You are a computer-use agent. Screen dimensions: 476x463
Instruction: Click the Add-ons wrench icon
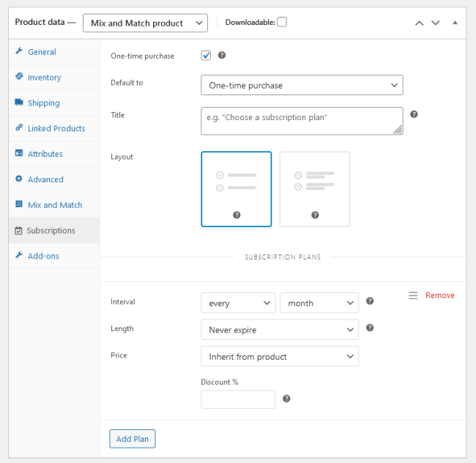click(19, 255)
